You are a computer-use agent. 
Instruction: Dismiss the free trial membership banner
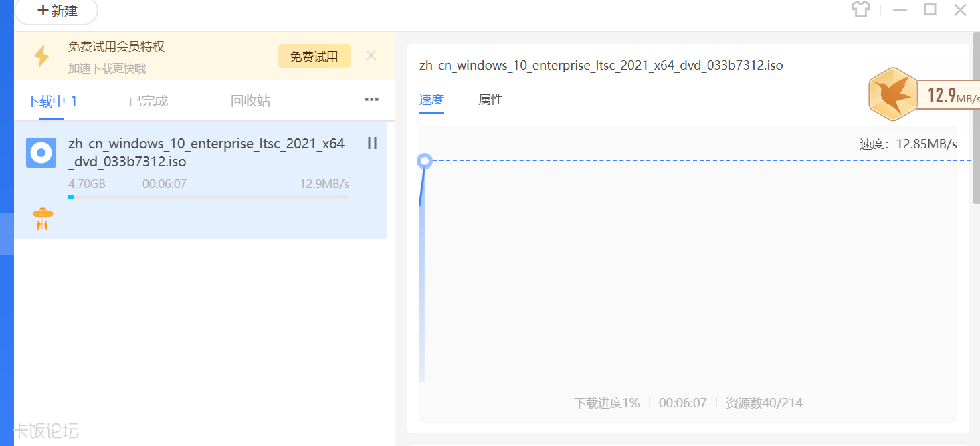pos(371,55)
